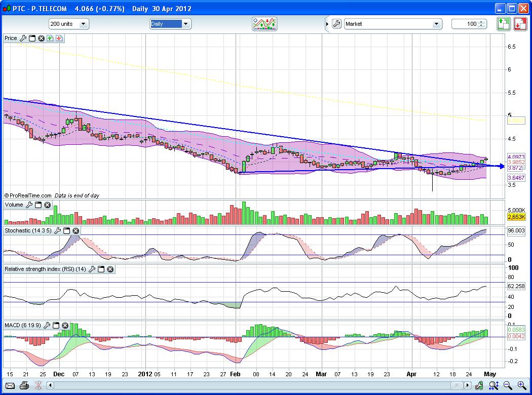Click the horizontal scrollbar thumb
This screenshot has width=532, height=395.
(x=457, y=385)
